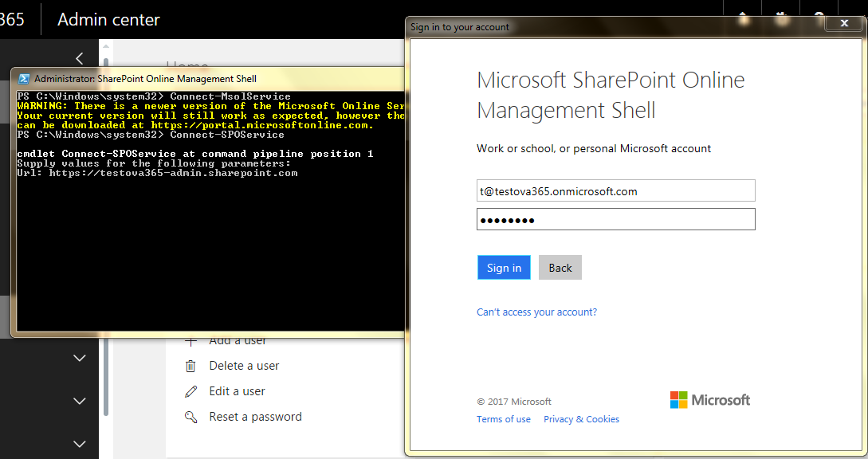Click the Admin center heading

click(108, 20)
